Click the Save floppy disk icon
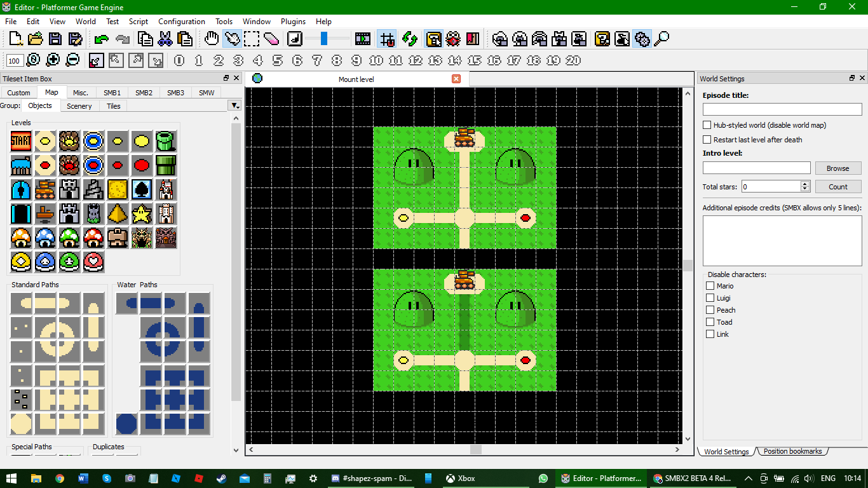Image resolution: width=868 pixels, height=488 pixels. tap(55, 39)
